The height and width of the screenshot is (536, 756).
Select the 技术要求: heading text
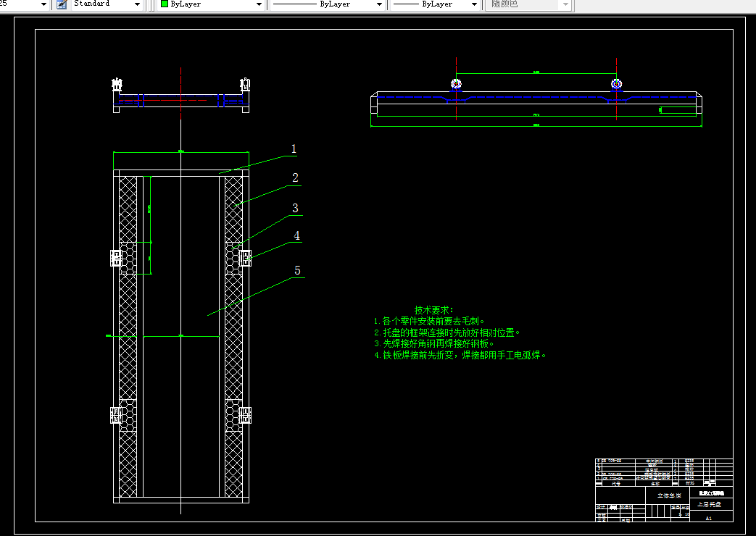point(433,310)
